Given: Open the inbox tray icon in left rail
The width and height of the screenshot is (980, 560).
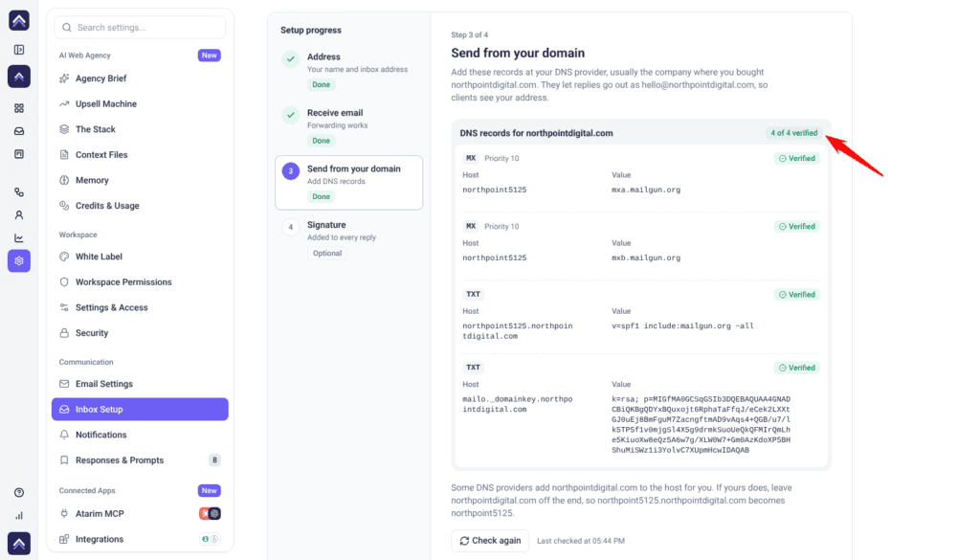Looking at the screenshot, I should point(19,131).
